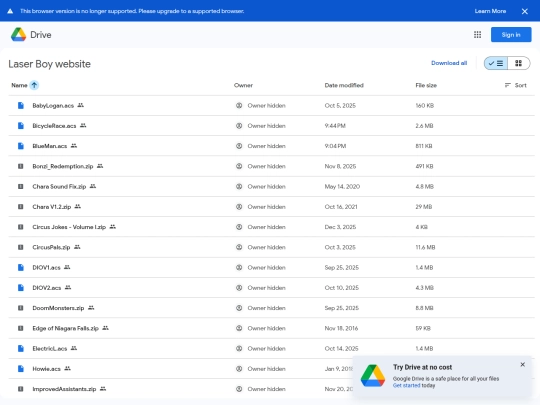Viewport: 540px width, 405px height.
Task: Click the Sign in button
Action: (x=511, y=34)
